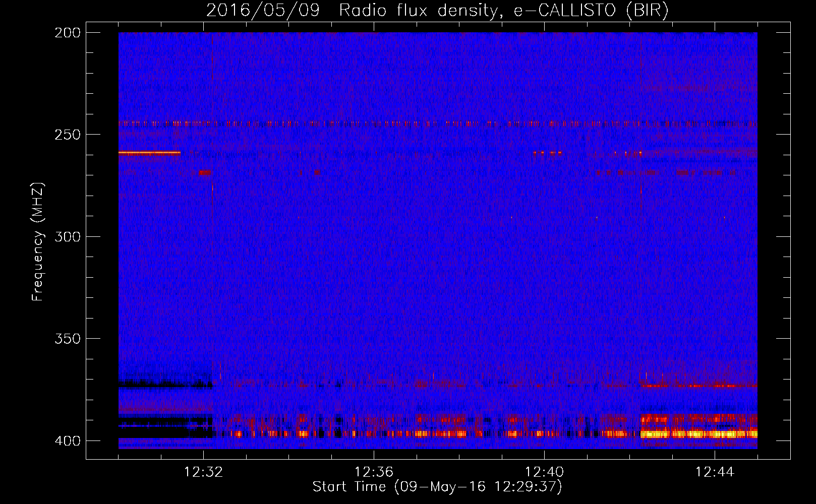Click the "Frequency (MHZ)" axis label
This screenshot has height=504, width=816.
click(x=38, y=242)
